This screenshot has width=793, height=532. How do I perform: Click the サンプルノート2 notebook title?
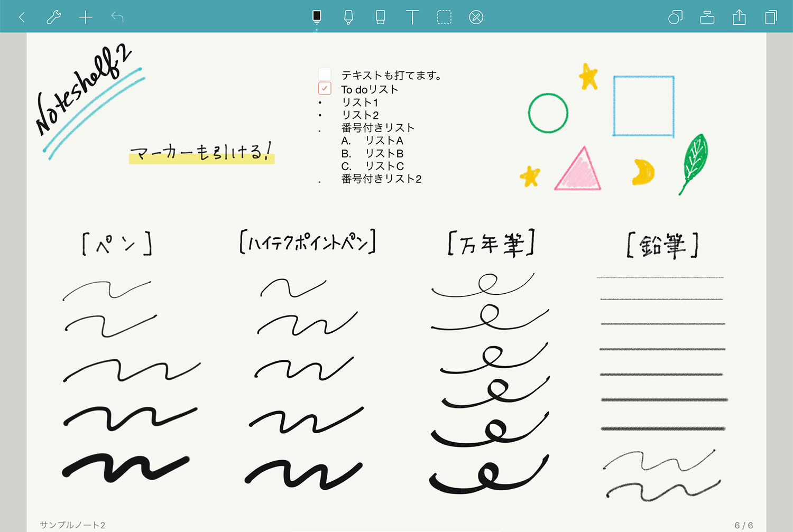pos(72,525)
